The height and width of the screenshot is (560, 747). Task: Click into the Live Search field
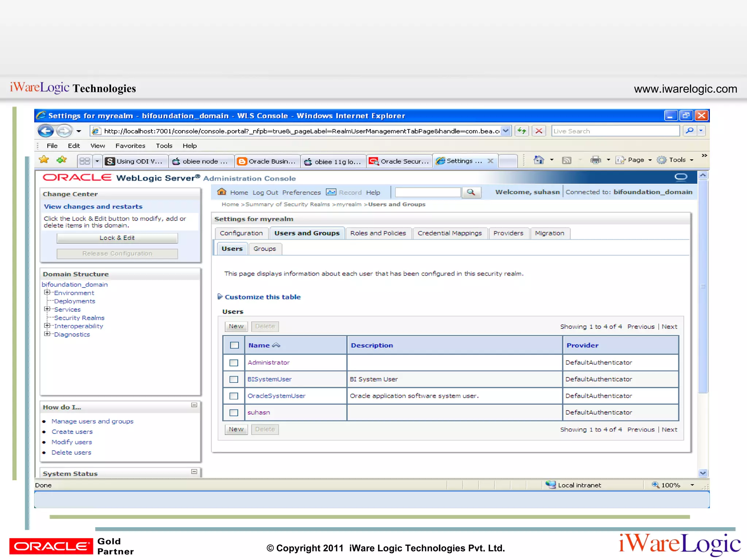[x=615, y=131]
